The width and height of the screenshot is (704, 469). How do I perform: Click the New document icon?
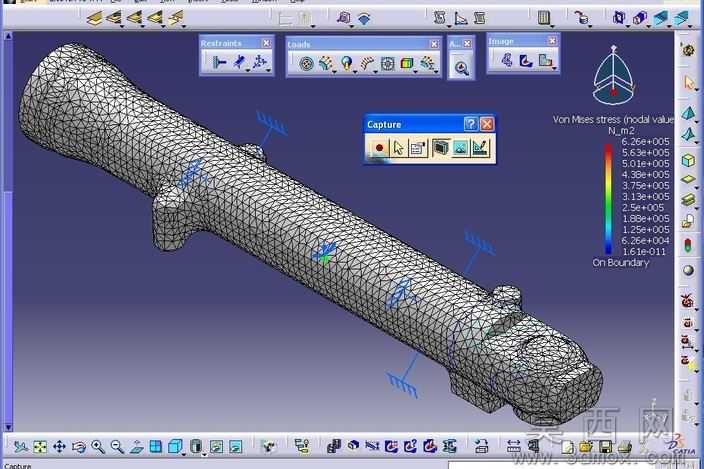point(568,447)
